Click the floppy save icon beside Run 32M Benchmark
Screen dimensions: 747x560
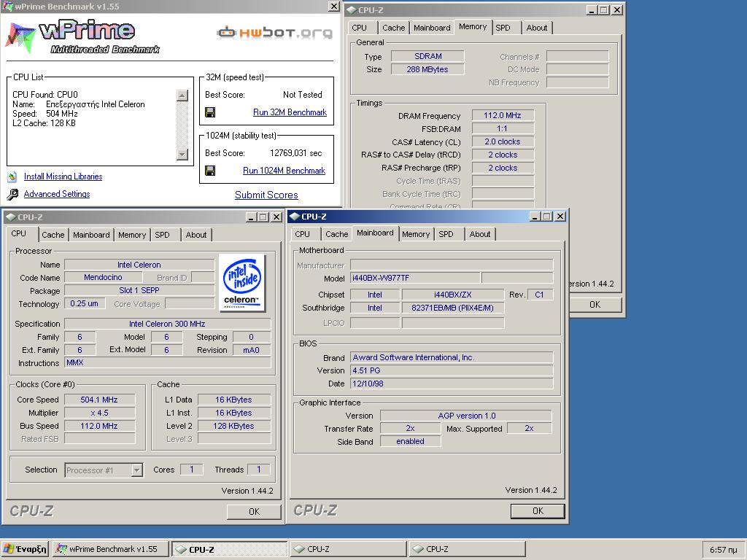pos(209,112)
